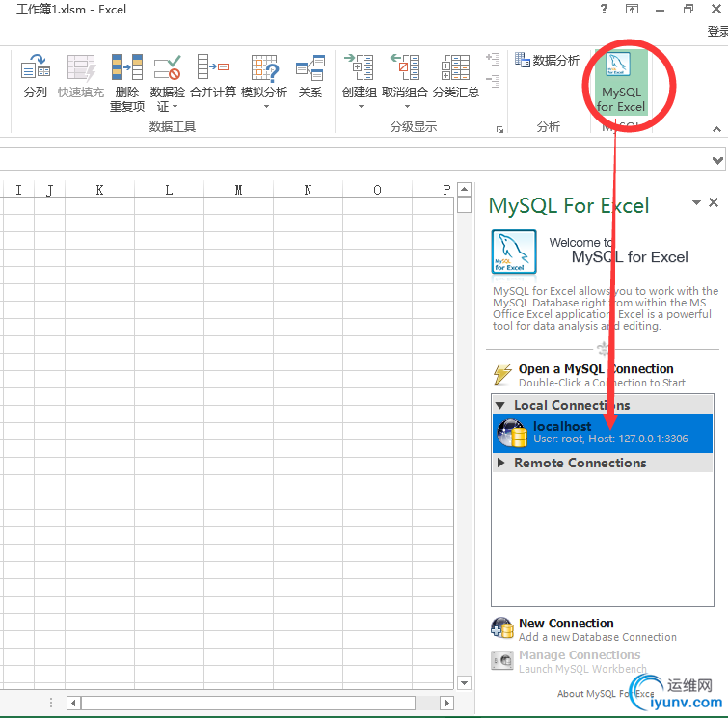Click the Text to Columns (分列) icon
The width and height of the screenshot is (728, 718).
36,66
